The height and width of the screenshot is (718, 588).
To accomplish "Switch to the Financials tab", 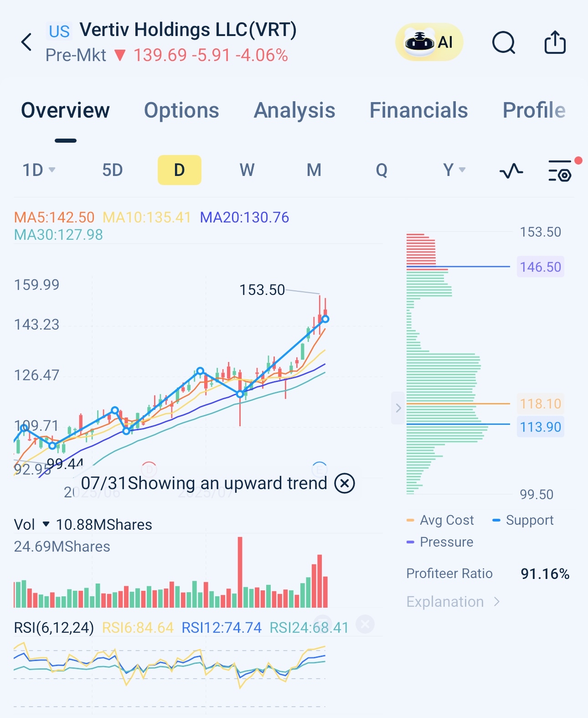I will tap(418, 110).
